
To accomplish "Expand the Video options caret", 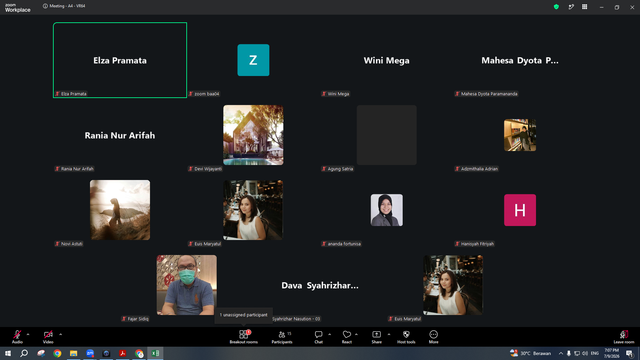I will [60, 334].
